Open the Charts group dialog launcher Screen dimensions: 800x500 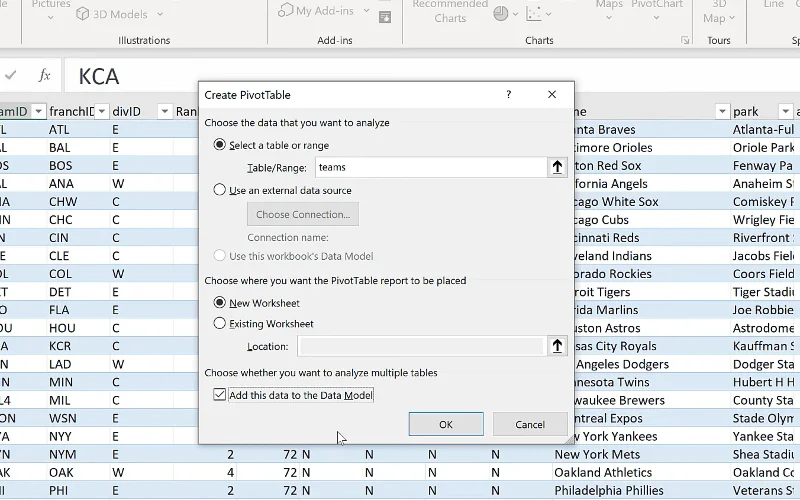pos(685,40)
